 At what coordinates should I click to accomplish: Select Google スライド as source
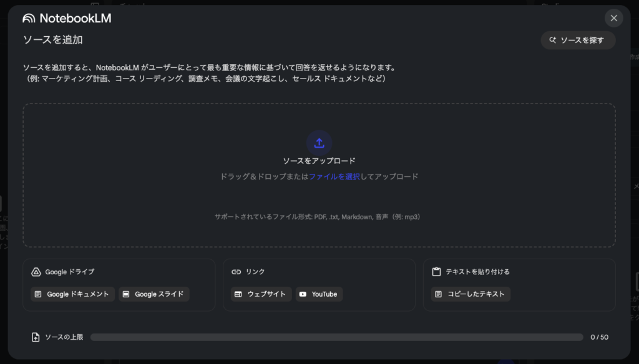tap(154, 294)
